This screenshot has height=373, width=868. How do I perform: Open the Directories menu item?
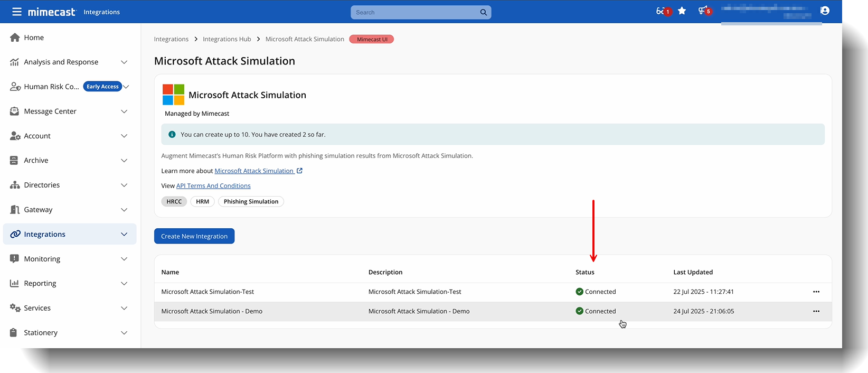point(42,185)
